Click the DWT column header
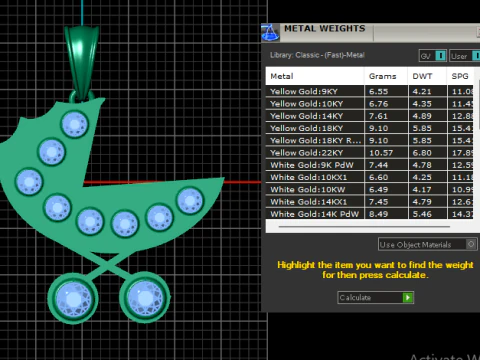The height and width of the screenshot is (360, 480). (427, 76)
